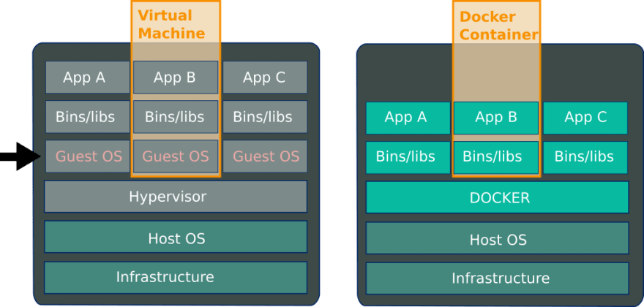Image resolution: width=644 pixels, height=307 pixels.
Task: Select 'App C' in the Docker stack
Action: [585, 118]
